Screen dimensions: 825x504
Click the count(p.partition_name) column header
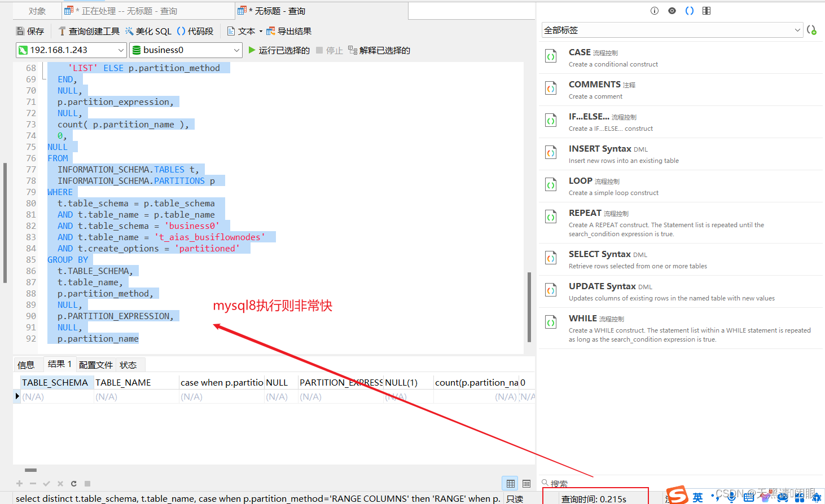476,382
